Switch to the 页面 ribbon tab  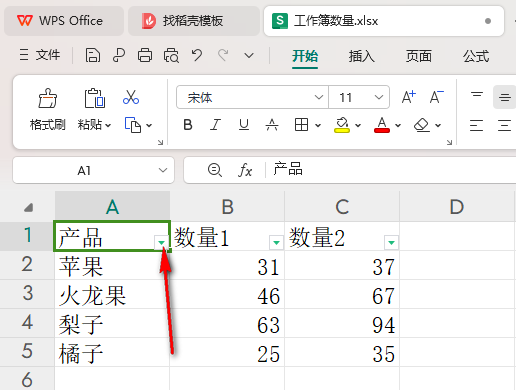[x=419, y=56]
